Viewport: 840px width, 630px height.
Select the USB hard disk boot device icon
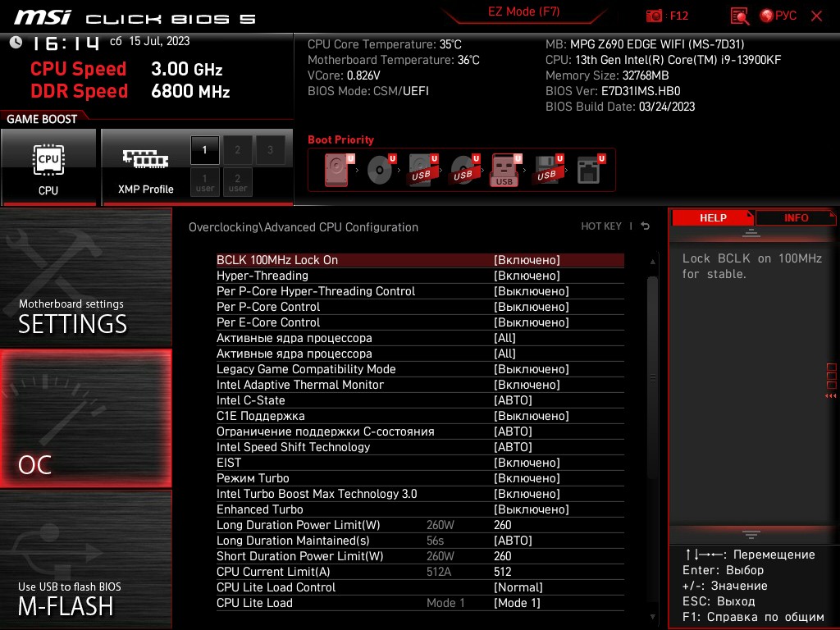click(x=422, y=170)
